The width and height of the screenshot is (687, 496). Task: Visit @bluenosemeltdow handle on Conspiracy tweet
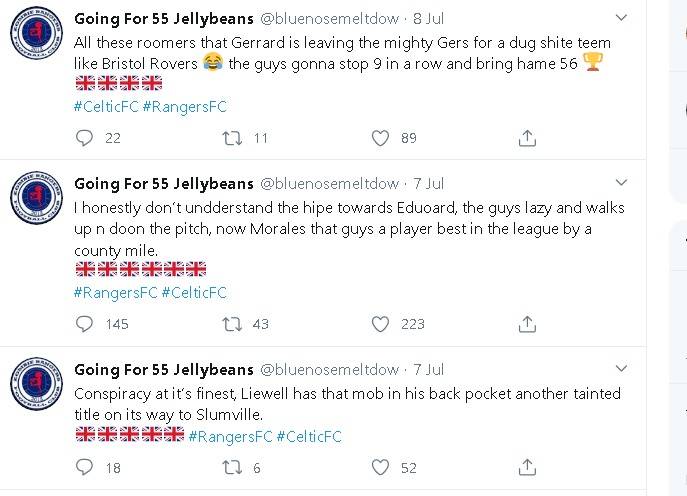coord(330,370)
